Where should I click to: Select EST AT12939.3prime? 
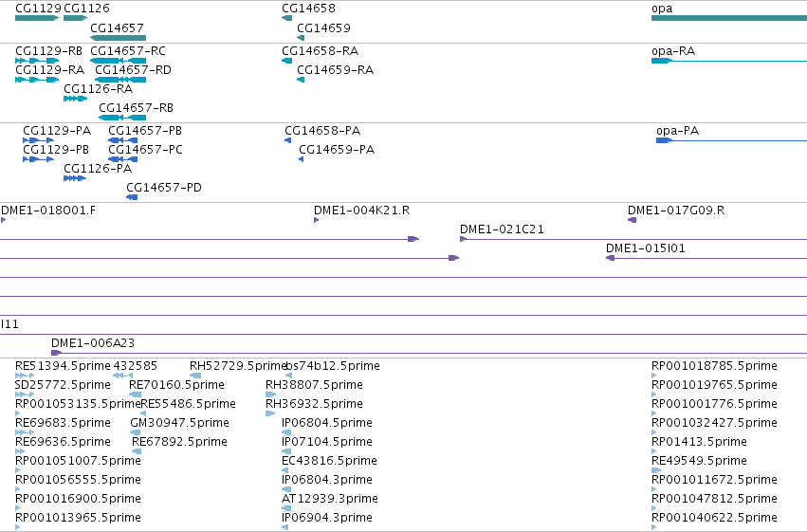click(x=286, y=508)
